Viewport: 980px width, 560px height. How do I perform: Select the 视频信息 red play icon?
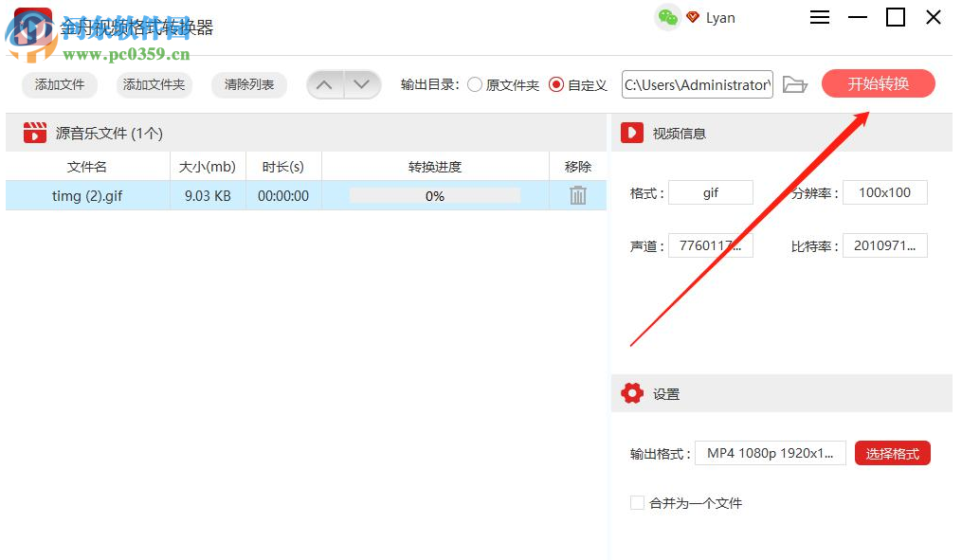point(632,133)
